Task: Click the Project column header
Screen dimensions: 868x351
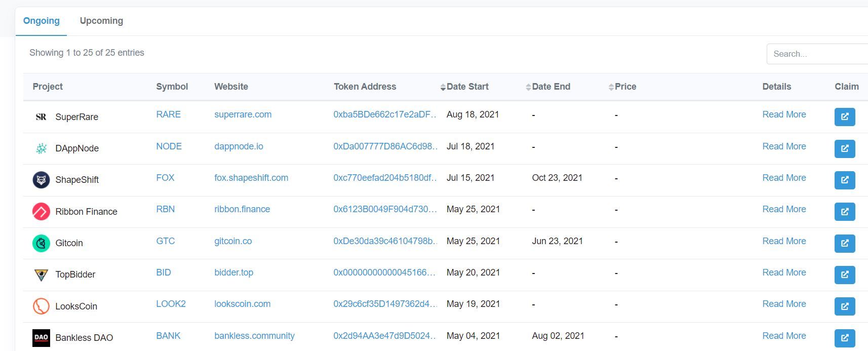Action: [x=48, y=87]
